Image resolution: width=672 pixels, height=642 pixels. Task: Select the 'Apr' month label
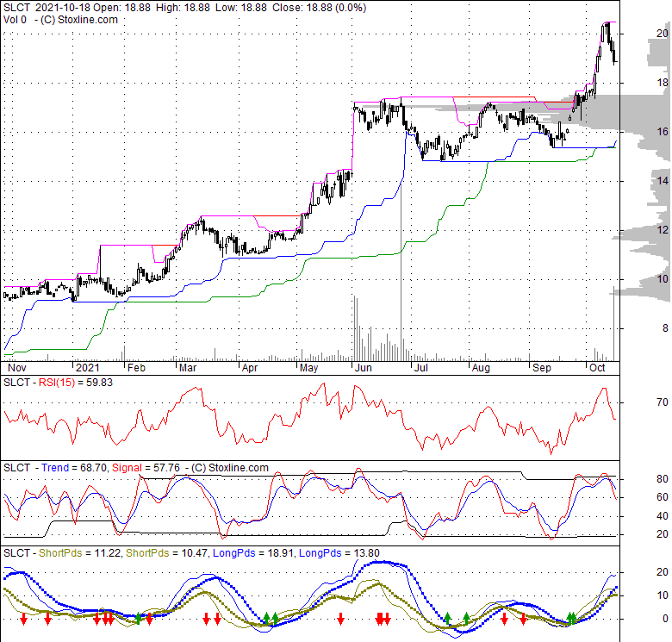click(250, 368)
